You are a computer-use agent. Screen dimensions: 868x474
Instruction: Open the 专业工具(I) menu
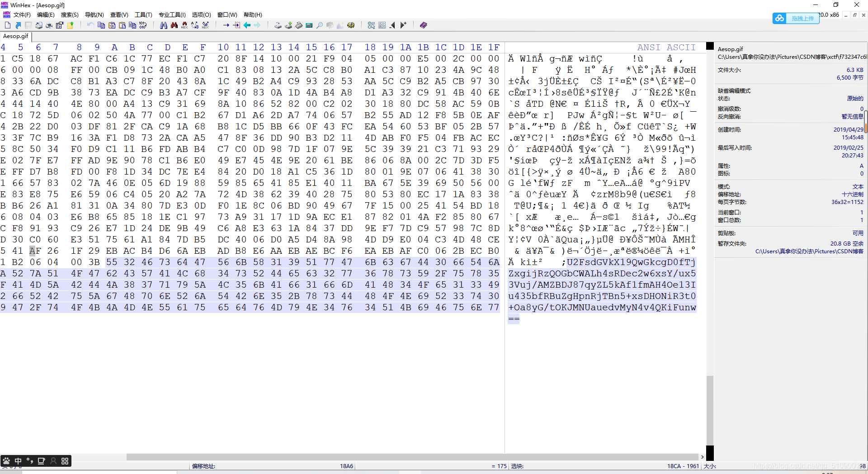(x=172, y=15)
